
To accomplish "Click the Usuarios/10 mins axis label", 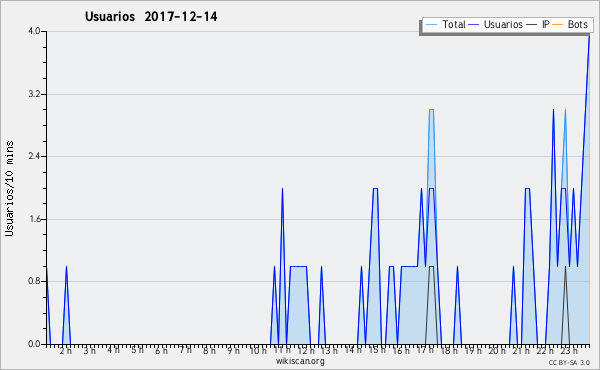I will pyautogui.click(x=9, y=188).
